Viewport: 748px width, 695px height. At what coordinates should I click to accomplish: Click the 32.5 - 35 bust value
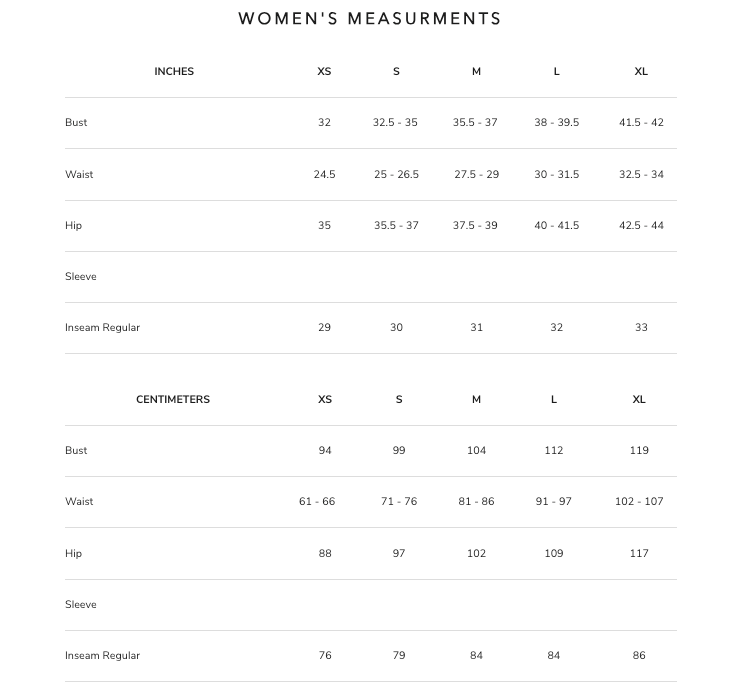[395, 123]
